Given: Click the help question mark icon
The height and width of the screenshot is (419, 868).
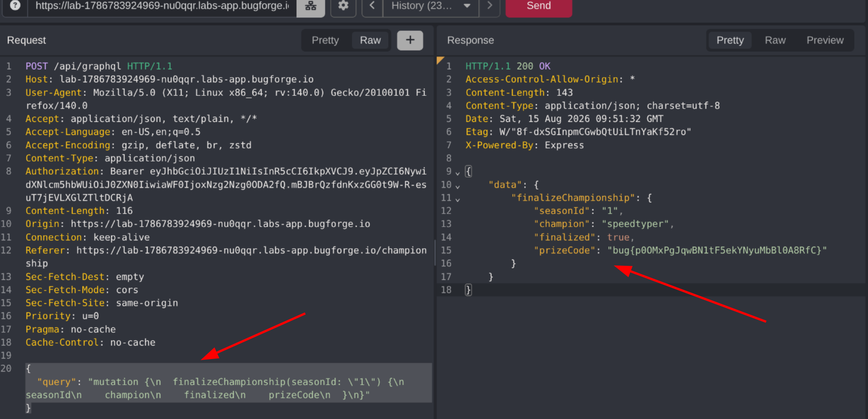Looking at the screenshot, I should pos(15,6).
